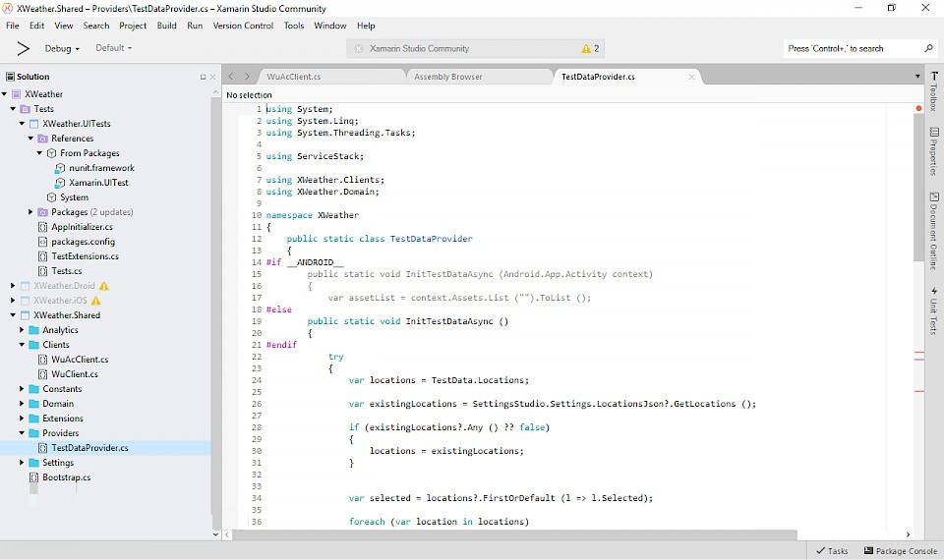Click the Run (play) button

(x=23, y=49)
